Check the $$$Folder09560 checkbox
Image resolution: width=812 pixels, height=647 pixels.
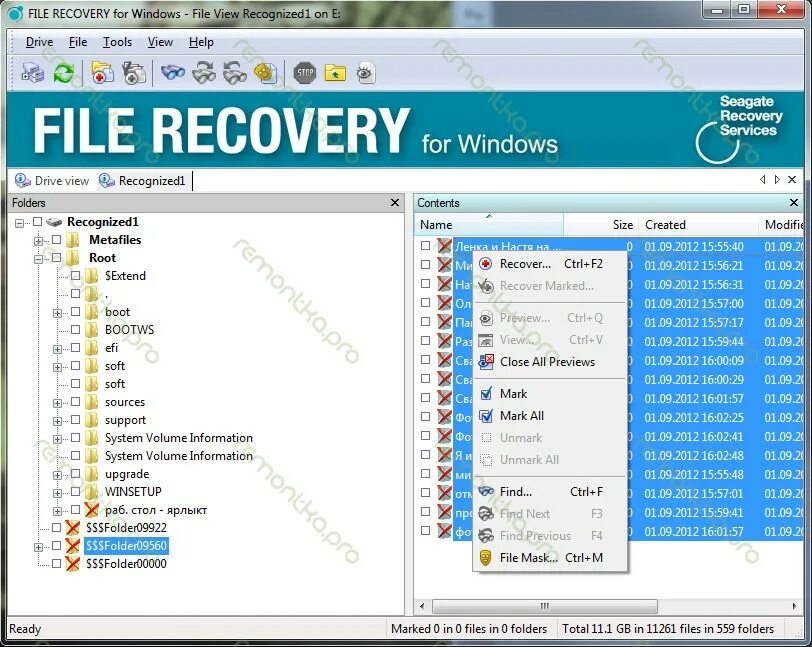point(56,545)
